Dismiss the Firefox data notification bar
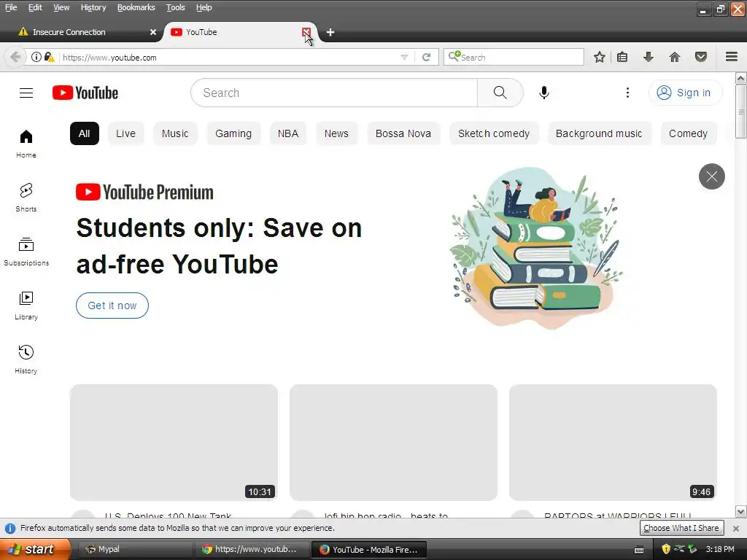Screen dimensions: 747x560 point(735,528)
